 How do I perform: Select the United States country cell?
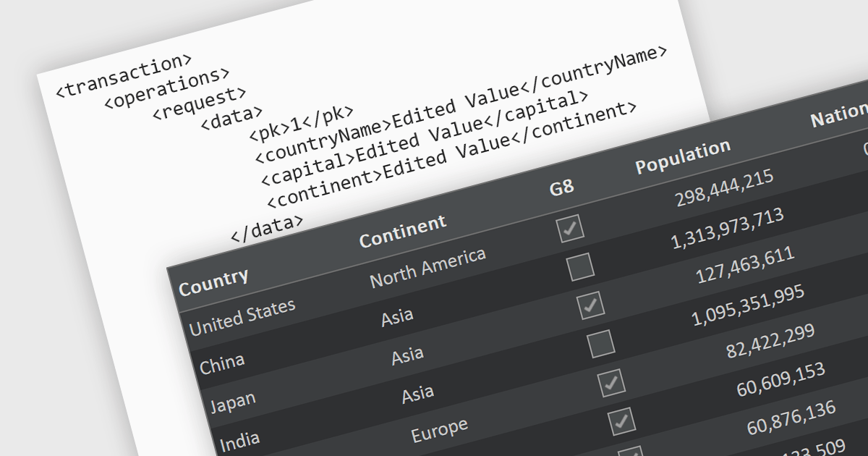[242, 318]
